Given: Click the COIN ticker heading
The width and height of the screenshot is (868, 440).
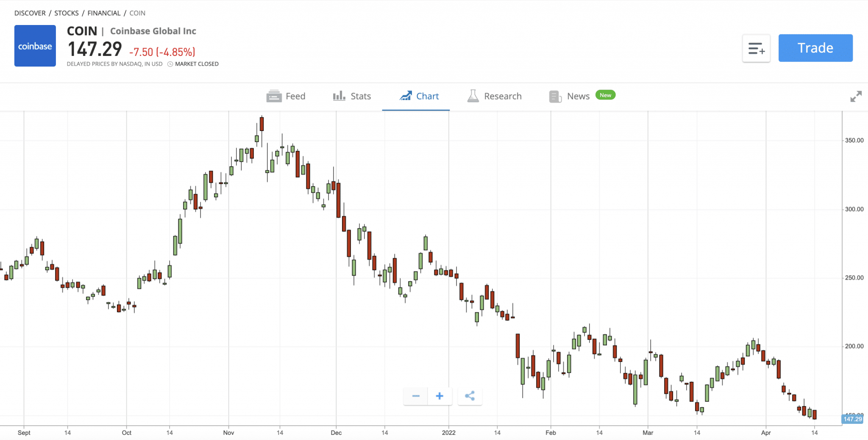Looking at the screenshot, I should pyautogui.click(x=82, y=31).
